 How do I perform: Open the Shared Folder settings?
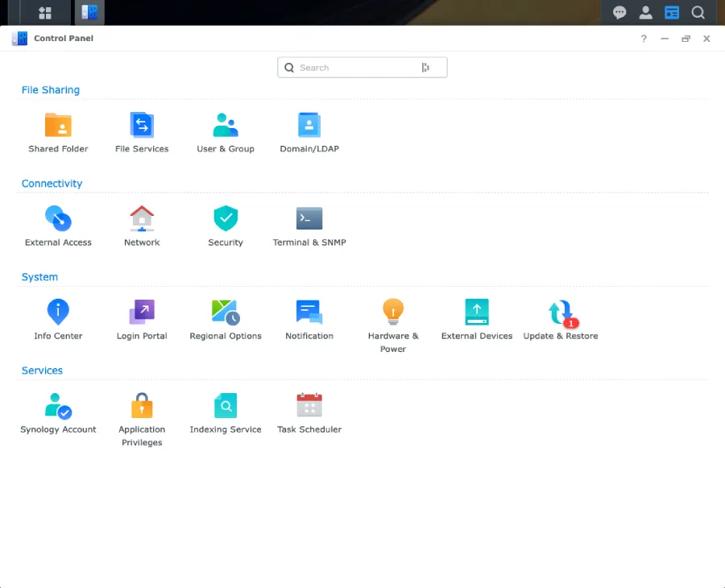pyautogui.click(x=58, y=133)
